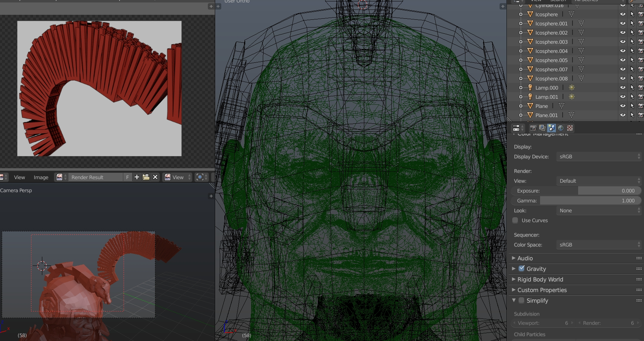Click the sun data icon beside Lamp.001
Screen dimensions: 644x341
tap(572, 97)
